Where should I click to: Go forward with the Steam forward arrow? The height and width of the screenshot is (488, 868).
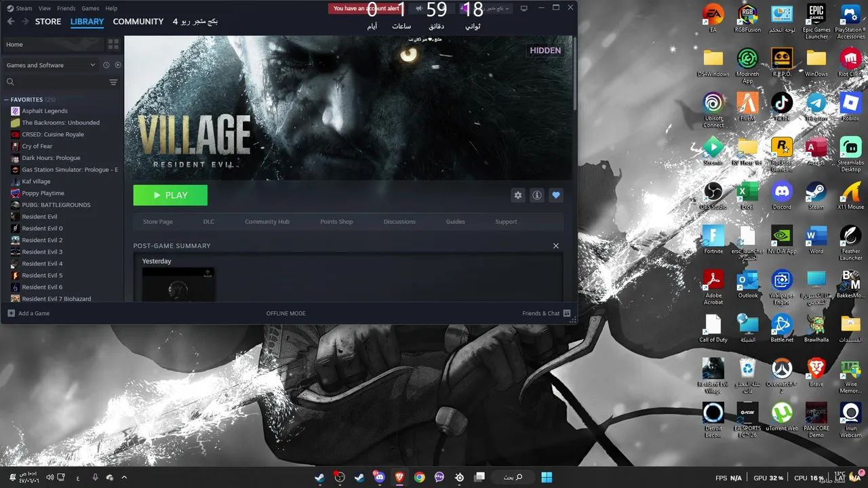click(25, 22)
